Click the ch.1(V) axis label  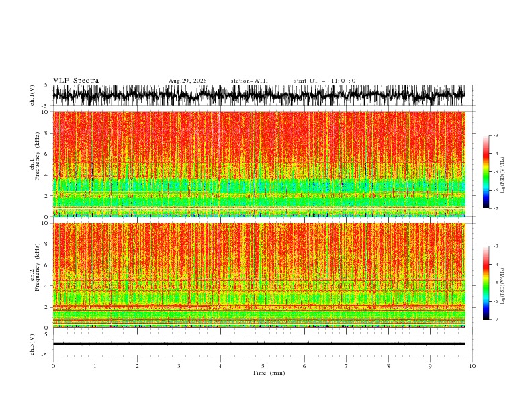point(32,95)
